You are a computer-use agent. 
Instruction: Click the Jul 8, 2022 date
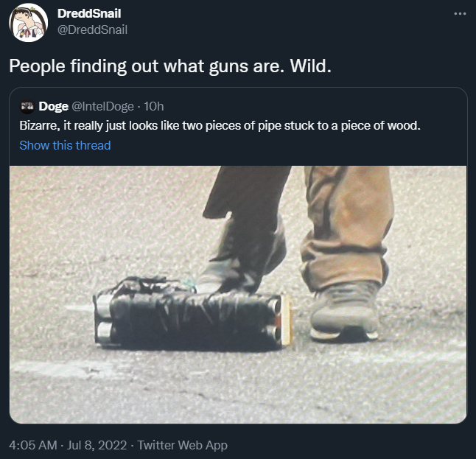coord(97,445)
